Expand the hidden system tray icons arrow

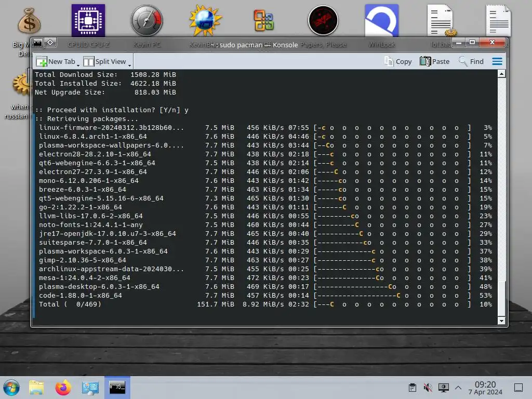click(x=458, y=388)
